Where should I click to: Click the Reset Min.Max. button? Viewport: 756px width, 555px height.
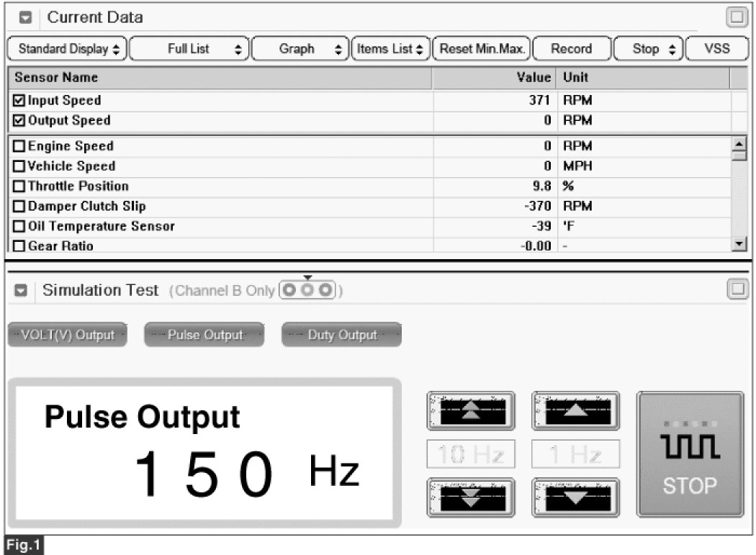[481, 49]
